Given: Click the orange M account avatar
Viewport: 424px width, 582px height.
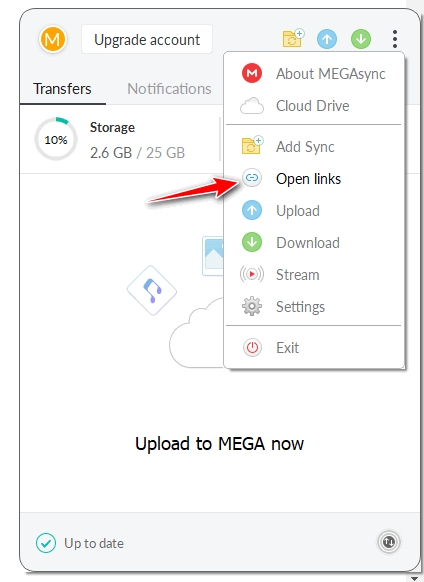Looking at the screenshot, I should point(53,39).
